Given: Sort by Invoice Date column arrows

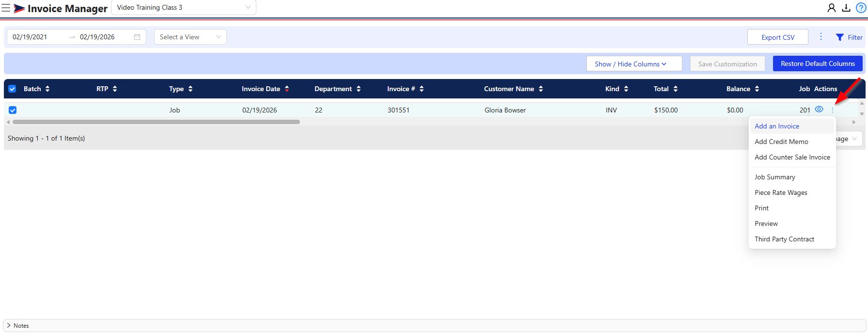Looking at the screenshot, I should [x=287, y=89].
